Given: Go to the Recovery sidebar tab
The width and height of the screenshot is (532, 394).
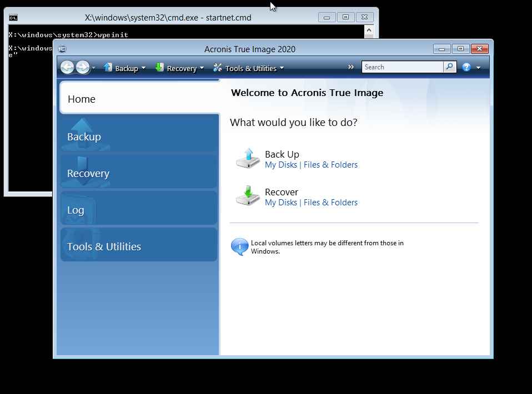Looking at the screenshot, I should coord(138,173).
